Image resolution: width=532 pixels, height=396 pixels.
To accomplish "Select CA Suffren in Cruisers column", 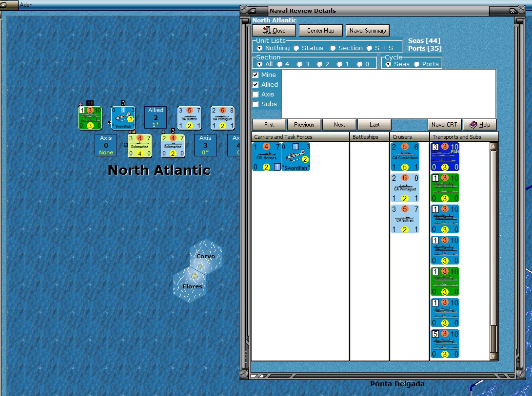I will click(405, 219).
